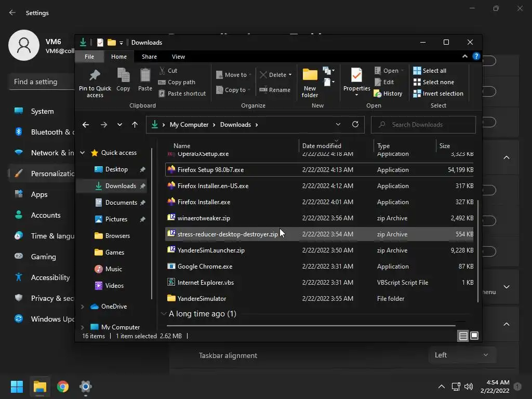Click Pin to Quick access icon
Image resolution: width=532 pixels, height=399 pixels.
point(95,75)
